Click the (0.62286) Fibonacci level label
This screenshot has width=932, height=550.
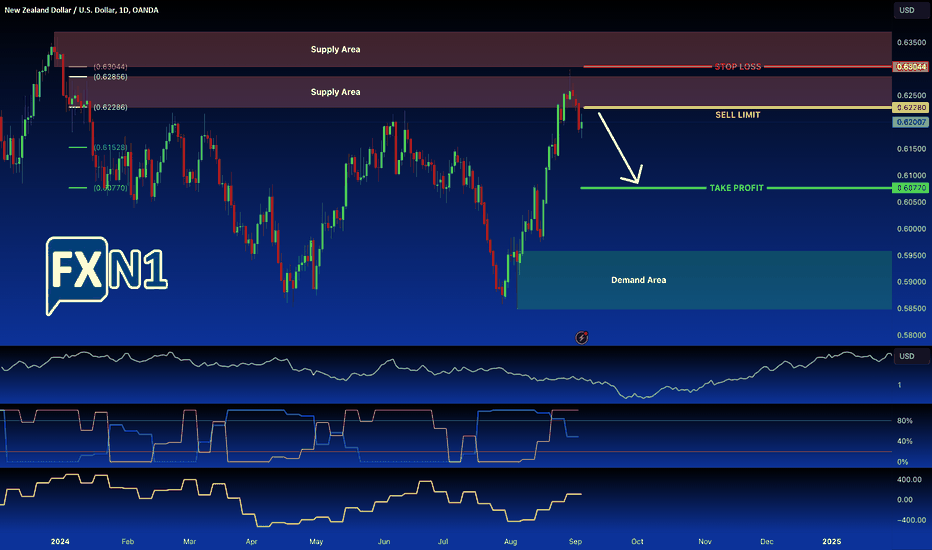click(x=111, y=107)
